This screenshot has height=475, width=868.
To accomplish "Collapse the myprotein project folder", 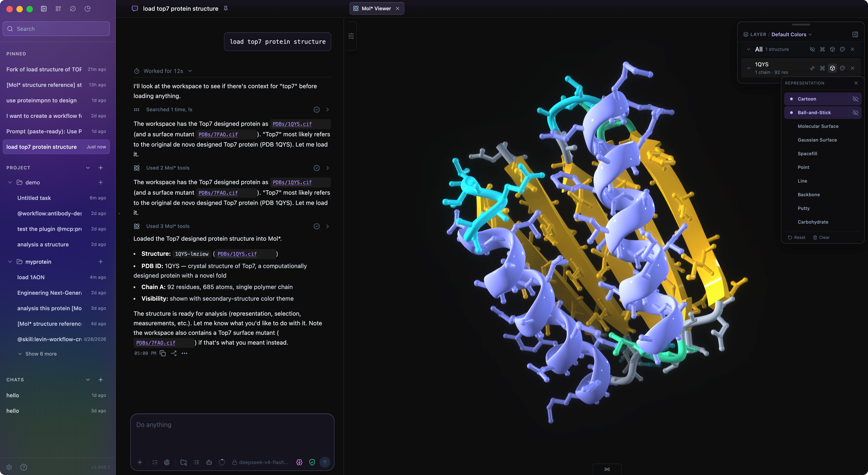I will coord(10,262).
